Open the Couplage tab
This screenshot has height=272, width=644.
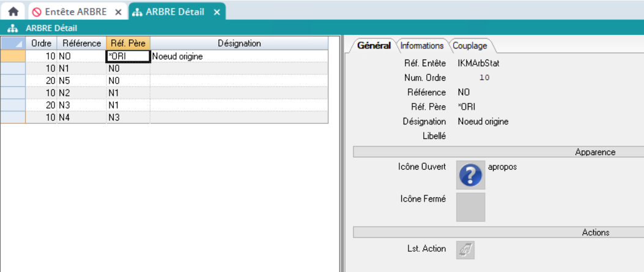(470, 45)
